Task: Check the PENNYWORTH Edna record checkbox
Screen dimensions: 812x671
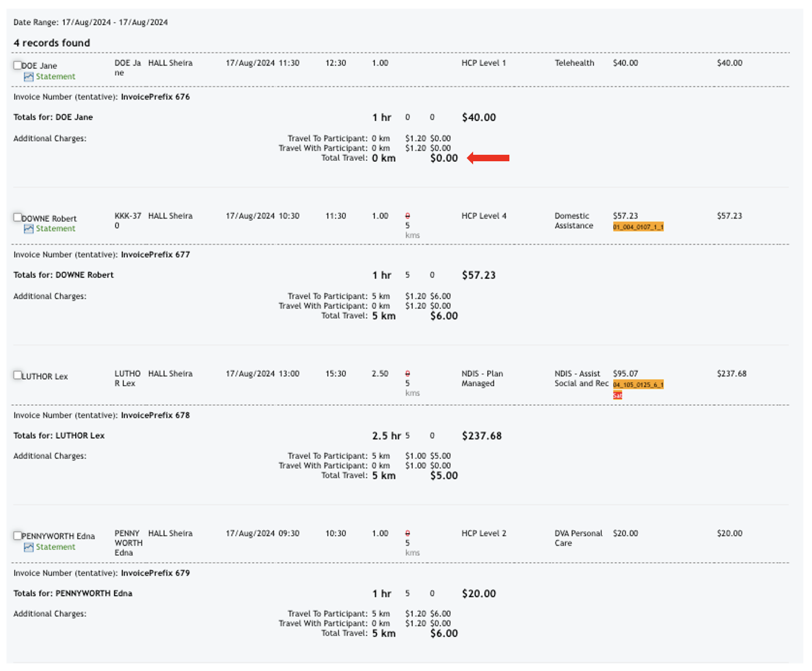Action: point(17,536)
